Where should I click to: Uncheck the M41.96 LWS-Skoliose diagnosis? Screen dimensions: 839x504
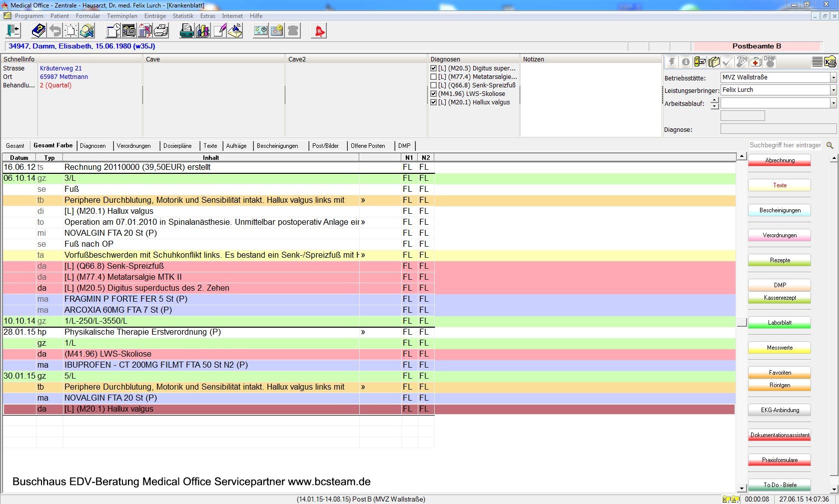click(433, 94)
